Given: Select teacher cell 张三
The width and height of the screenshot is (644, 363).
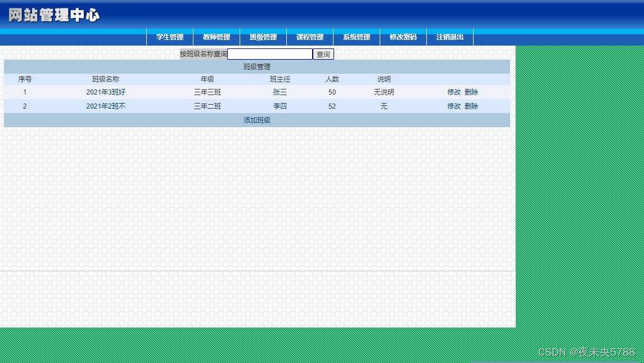Looking at the screenshot, I should click(x=280, y=92).
